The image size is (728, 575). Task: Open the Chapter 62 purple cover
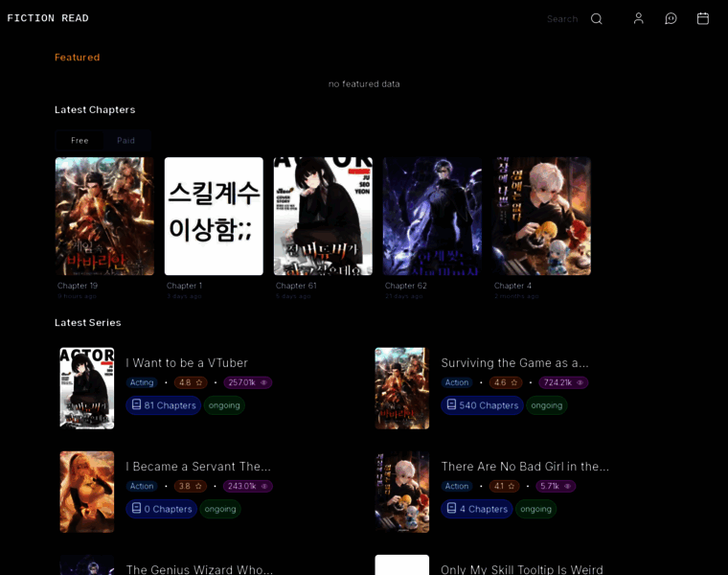(x=432, y=216)
